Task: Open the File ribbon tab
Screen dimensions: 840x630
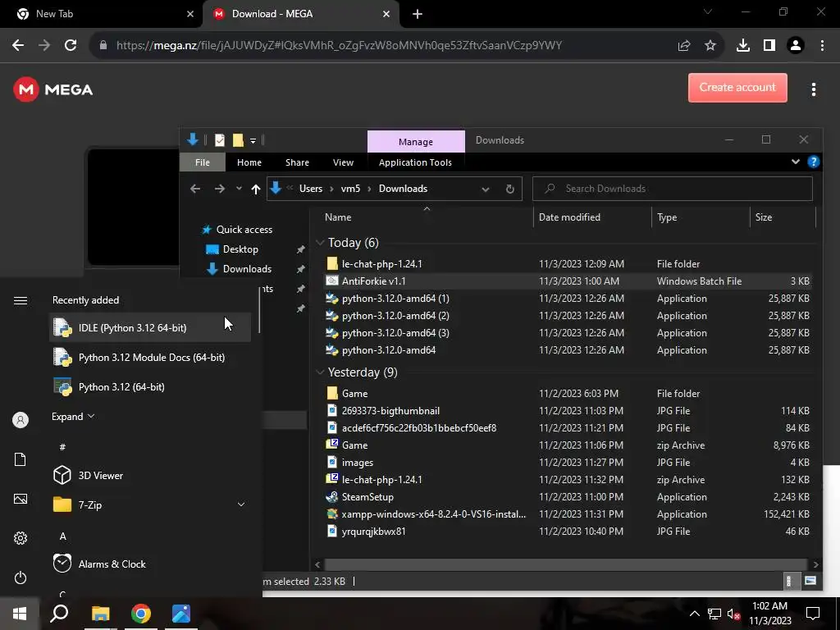Action: coord(203,162)
